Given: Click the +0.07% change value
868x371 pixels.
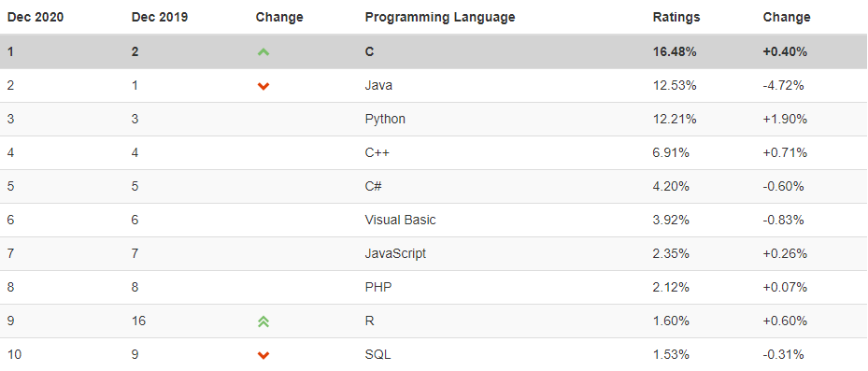Looking at the screenshot, I should [785, 288].
